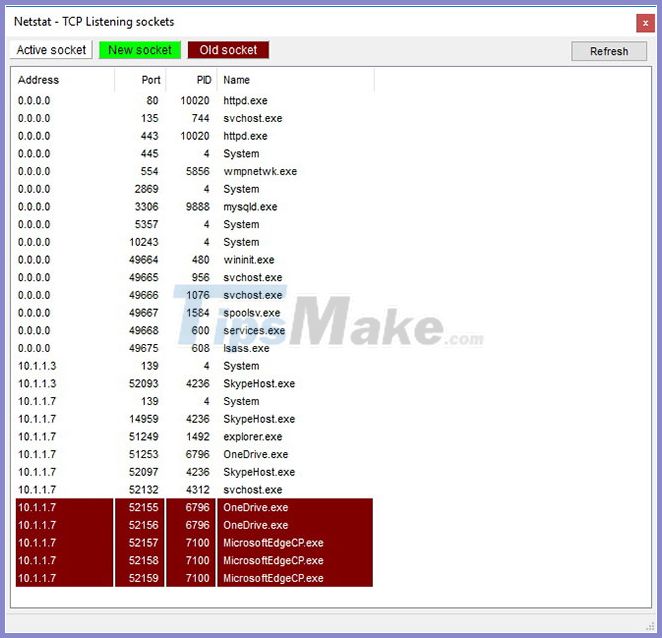
Task: Select the wininit.exe row
Action: 194,260
